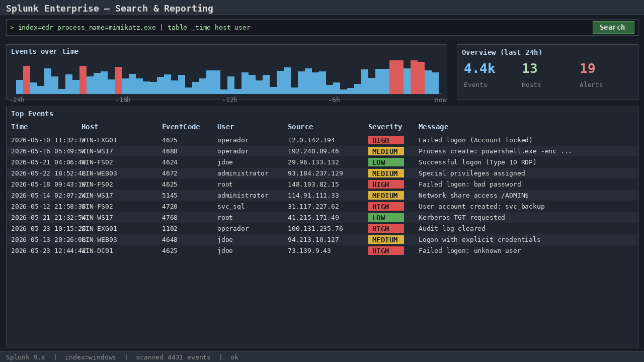Click the -6h label on the time axis
The height and width of the screenshot is (362, 644).
334,100
